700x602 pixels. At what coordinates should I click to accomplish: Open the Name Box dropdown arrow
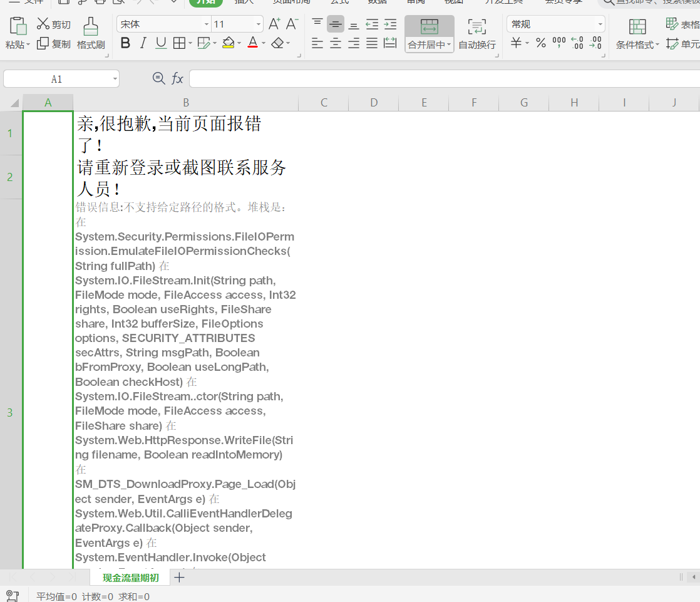click(x=115, y=79)
